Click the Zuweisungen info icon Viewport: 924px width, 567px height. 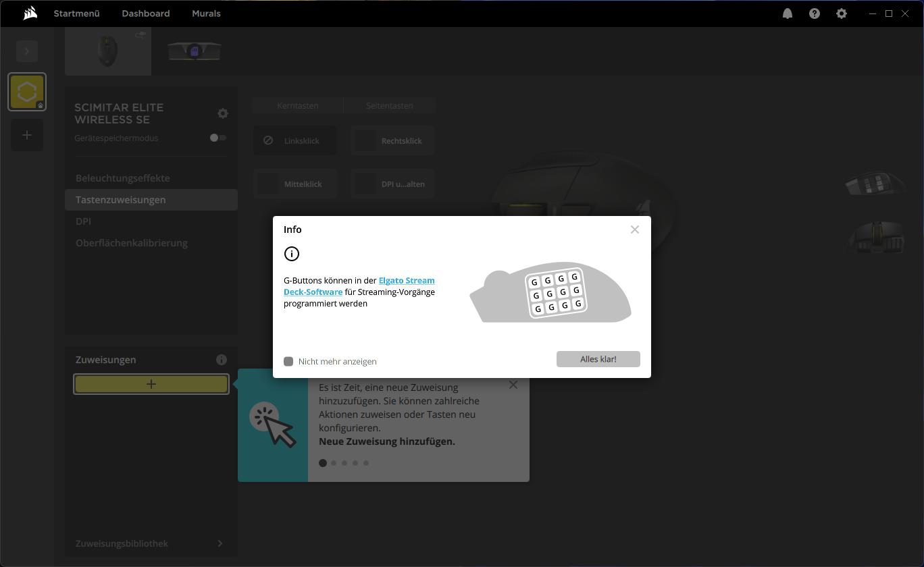pos(222,360)
